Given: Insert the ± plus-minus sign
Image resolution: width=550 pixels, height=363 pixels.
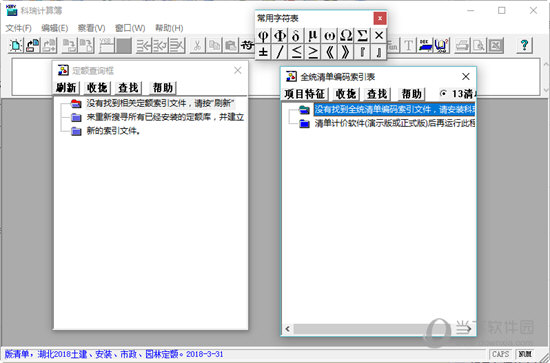Looking at the screenshot, I should click(x=263, y=52).
